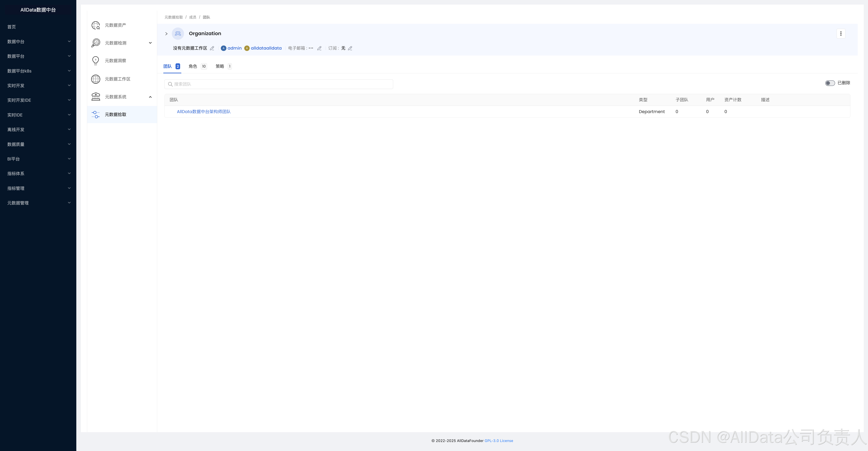Click the 元数据工作区 globe icon
The height and width of the screenshot is (451, 868).
[x=96, y=79]
